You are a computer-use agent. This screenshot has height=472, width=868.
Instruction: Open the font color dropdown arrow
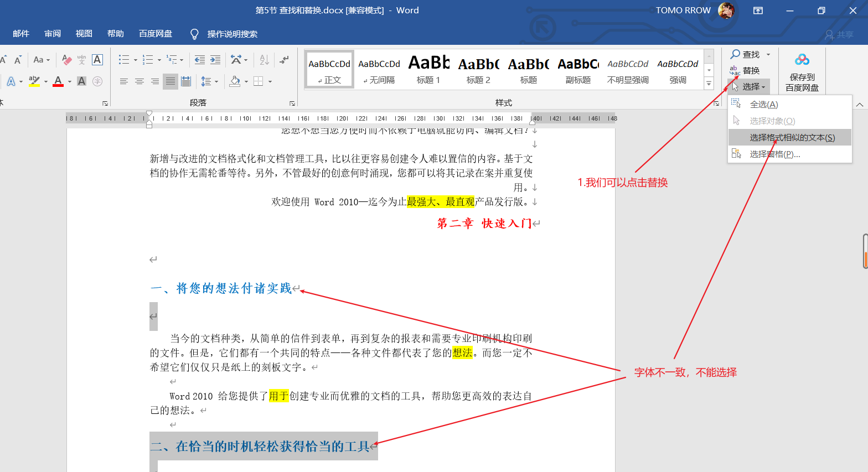coord(70,82)
